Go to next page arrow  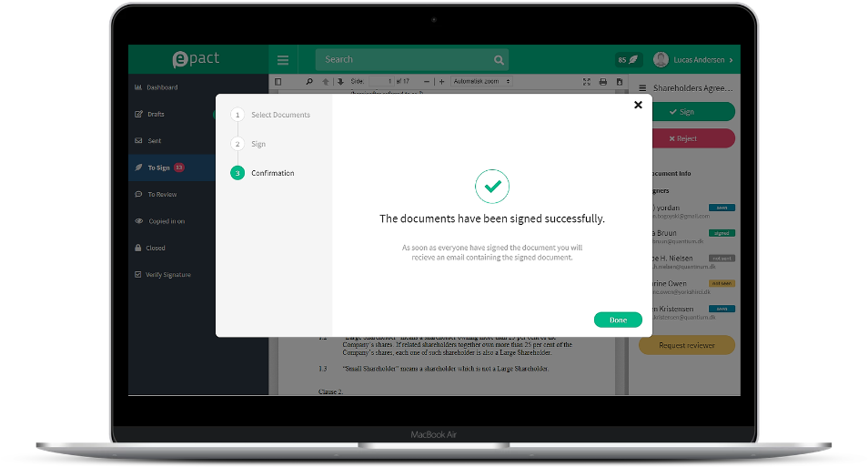pos(340,81)
